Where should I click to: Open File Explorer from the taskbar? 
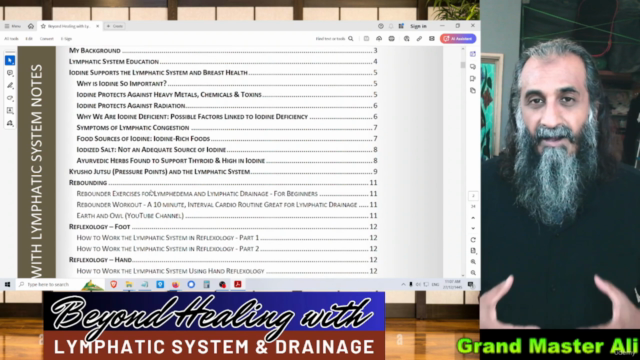(129, 284)
